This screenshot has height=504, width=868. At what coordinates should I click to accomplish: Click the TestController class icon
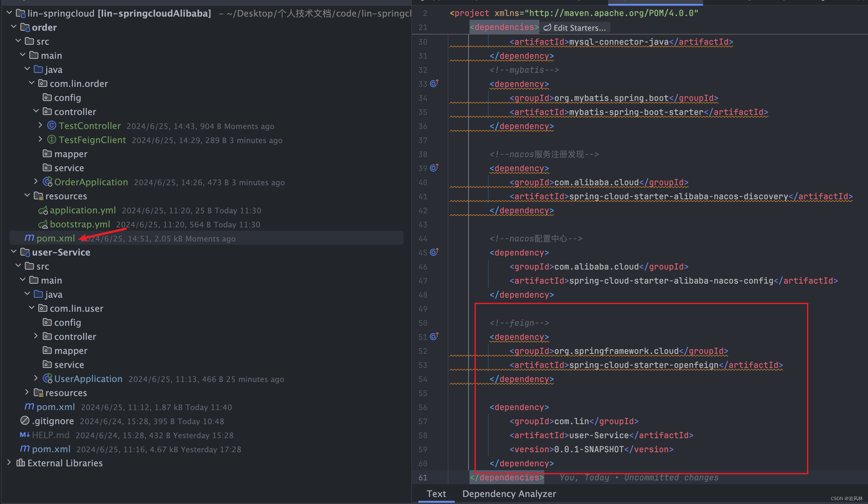[52, 126]
